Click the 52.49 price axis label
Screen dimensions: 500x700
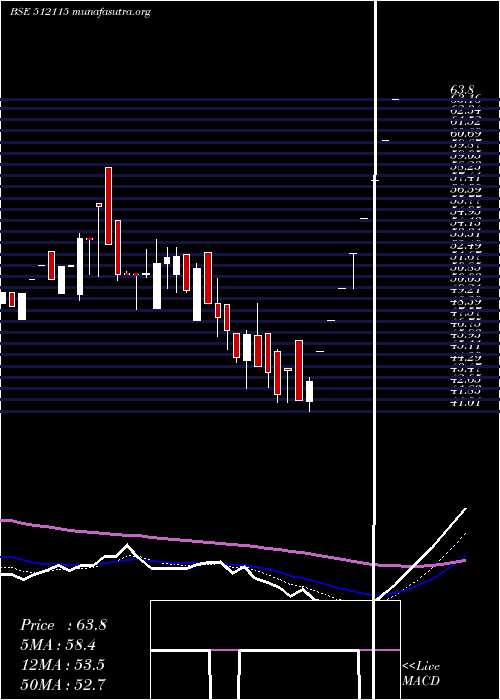click(x=465, y=246)
